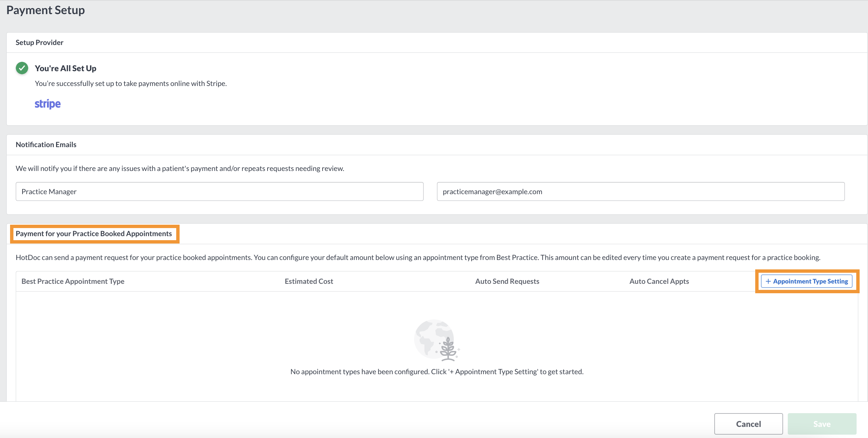868x438 pixels.
Task: Edit the Practice Manager name field
Action: 220,191
